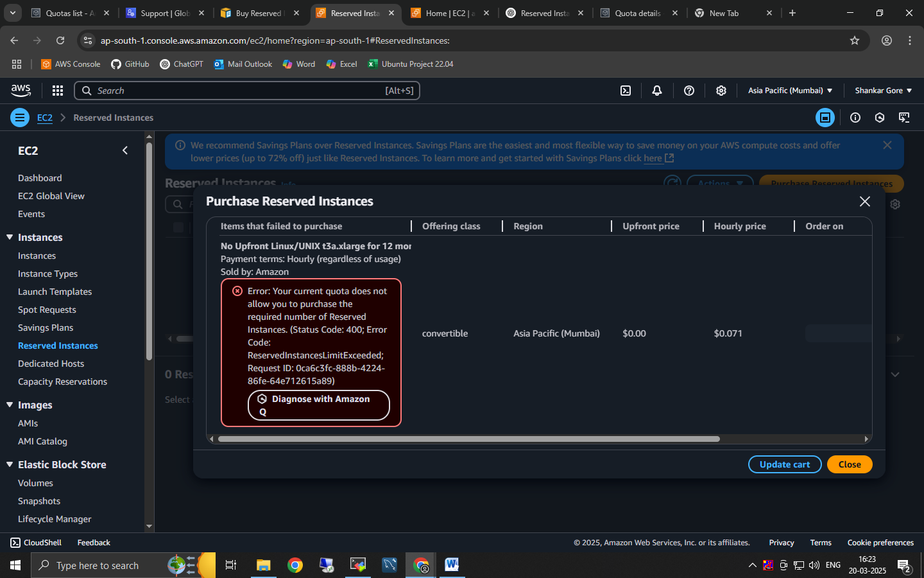Viewport: 924px width, 578px height.
Task: Open Savings Plans in the EC2 sidebar
Action: tap(46, 328)
